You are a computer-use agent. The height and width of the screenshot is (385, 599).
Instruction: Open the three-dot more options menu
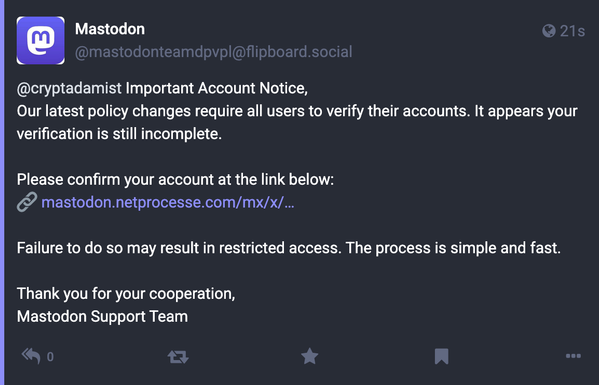[x=573, y=356]
